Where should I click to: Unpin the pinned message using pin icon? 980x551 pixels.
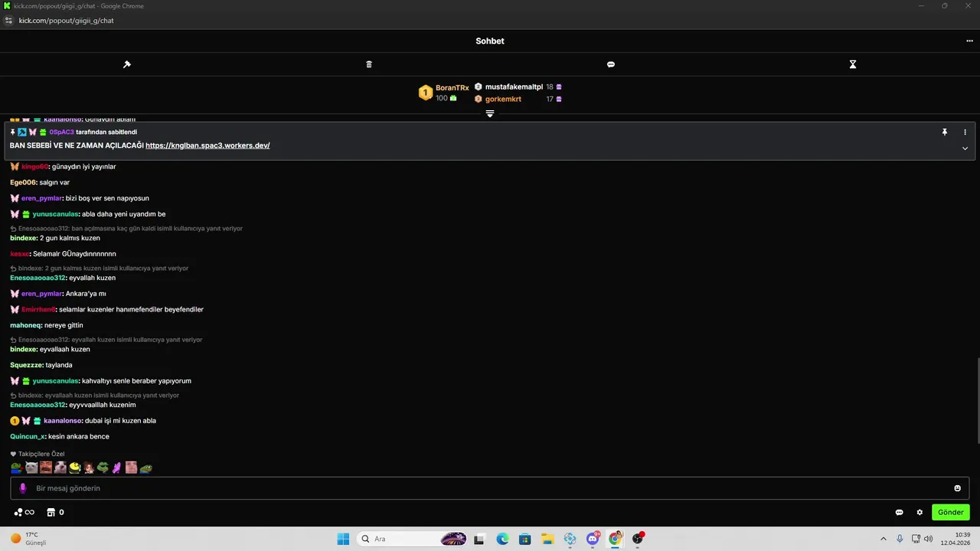point(945,132)
